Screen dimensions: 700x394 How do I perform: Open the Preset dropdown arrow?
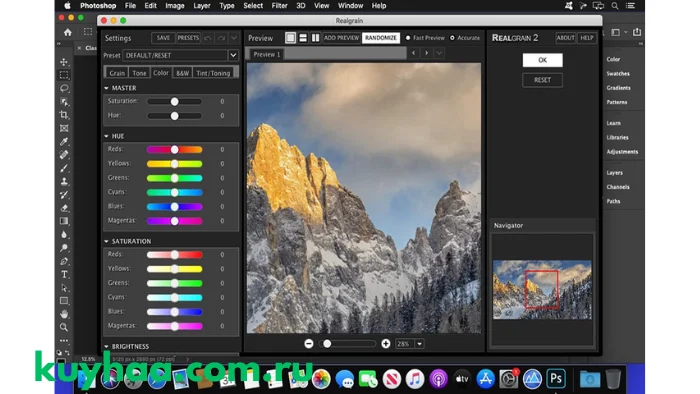coord(233,55)
